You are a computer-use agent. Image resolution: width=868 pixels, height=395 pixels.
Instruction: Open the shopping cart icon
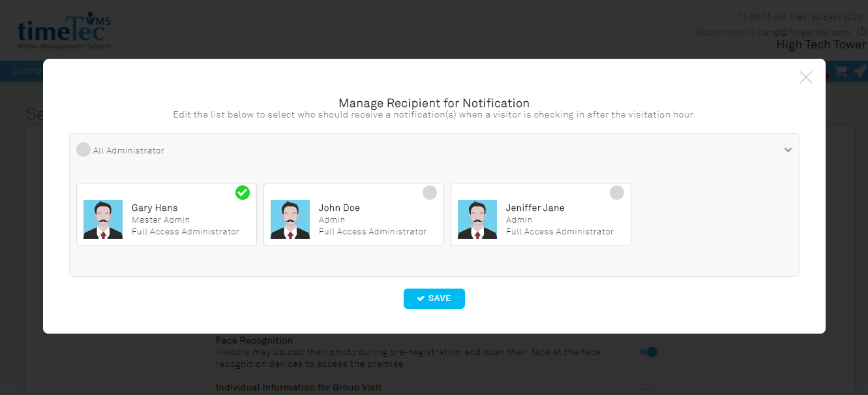(841, 71)
